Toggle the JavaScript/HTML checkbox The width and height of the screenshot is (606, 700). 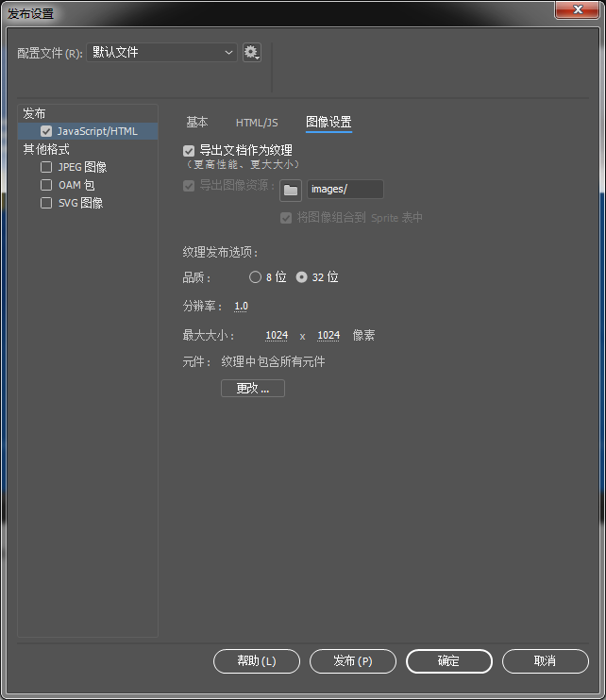point(46,131)
